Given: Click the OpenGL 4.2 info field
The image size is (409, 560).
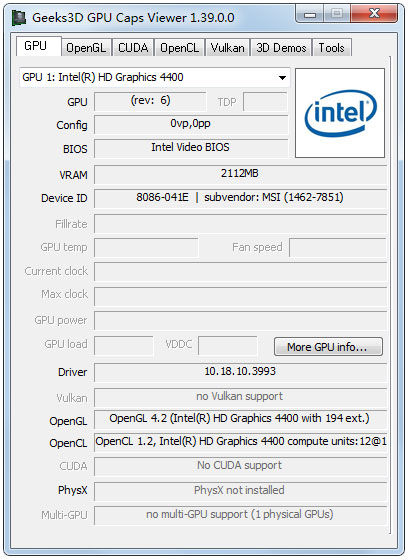Looking at the screenshot, I should (x=240, y=419).
